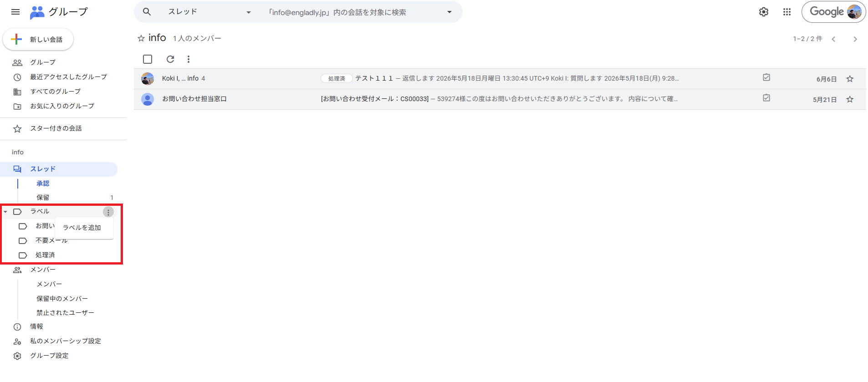This screenshot has width=868, height=382.
Task: Open the 承認 subitem
Action: point(43,183)
